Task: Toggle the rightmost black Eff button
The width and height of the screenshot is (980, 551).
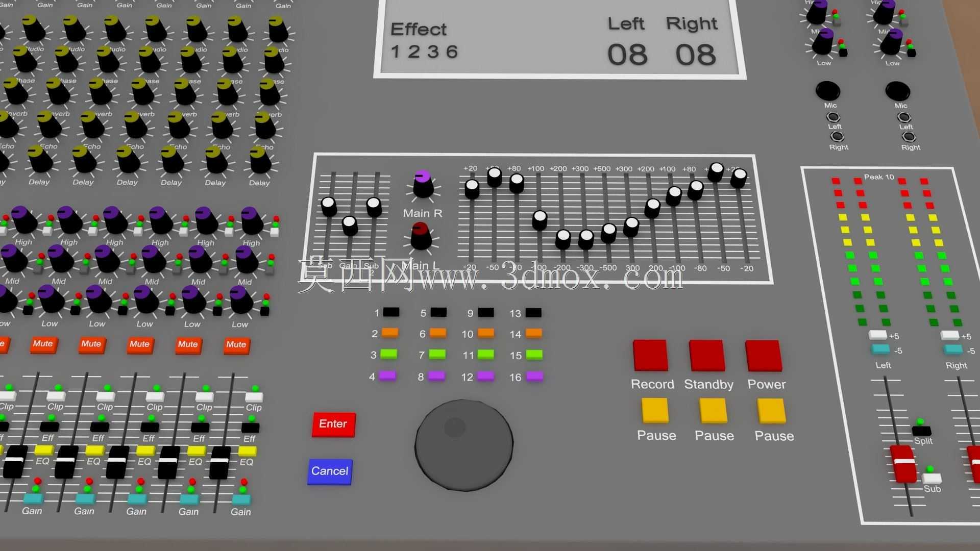Action: point(250,428)
